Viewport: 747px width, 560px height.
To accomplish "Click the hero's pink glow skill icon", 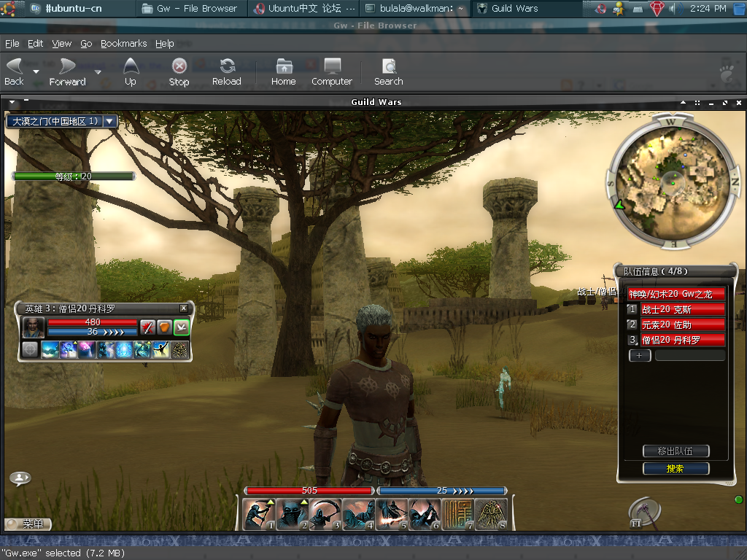I will (x=88, y=349).
